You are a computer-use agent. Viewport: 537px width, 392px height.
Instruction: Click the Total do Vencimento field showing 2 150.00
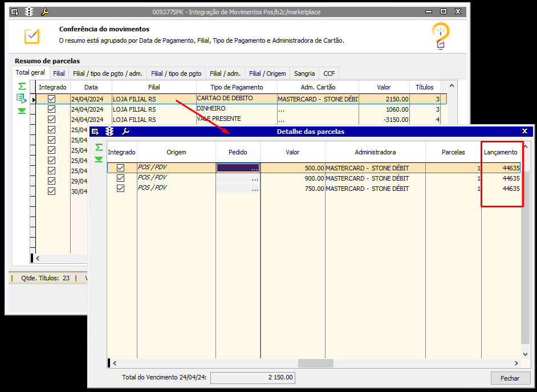[253, 378]
